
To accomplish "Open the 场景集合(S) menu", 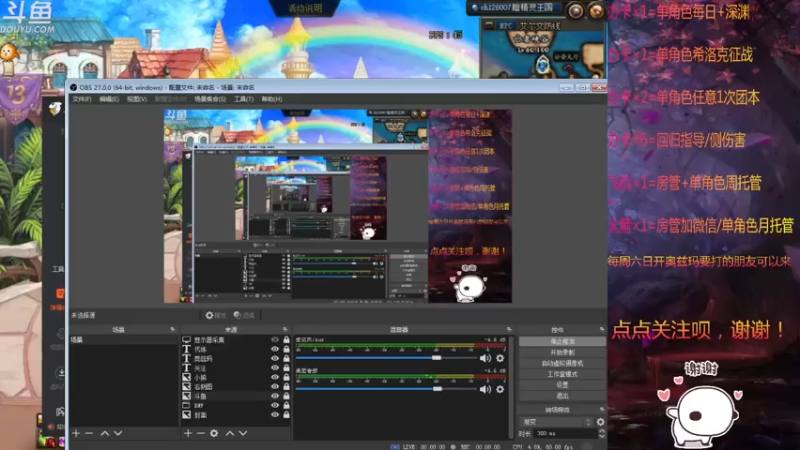I will [210, 99].
